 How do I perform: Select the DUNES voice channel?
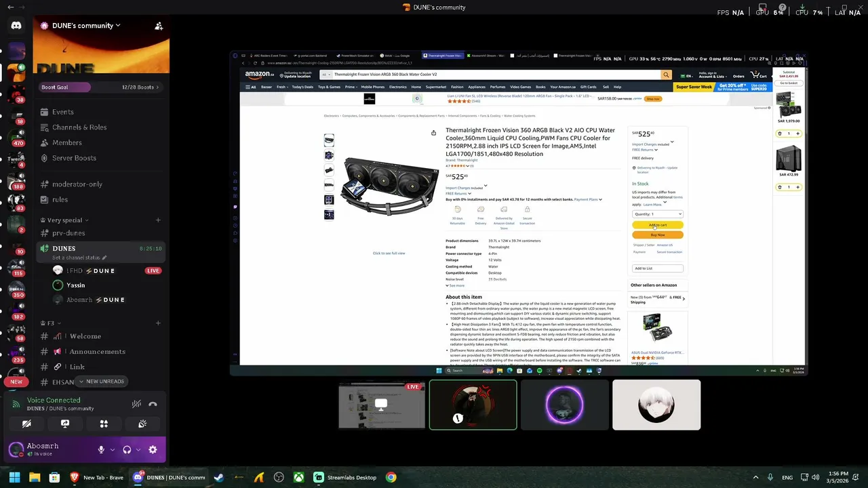click(100, 252)
